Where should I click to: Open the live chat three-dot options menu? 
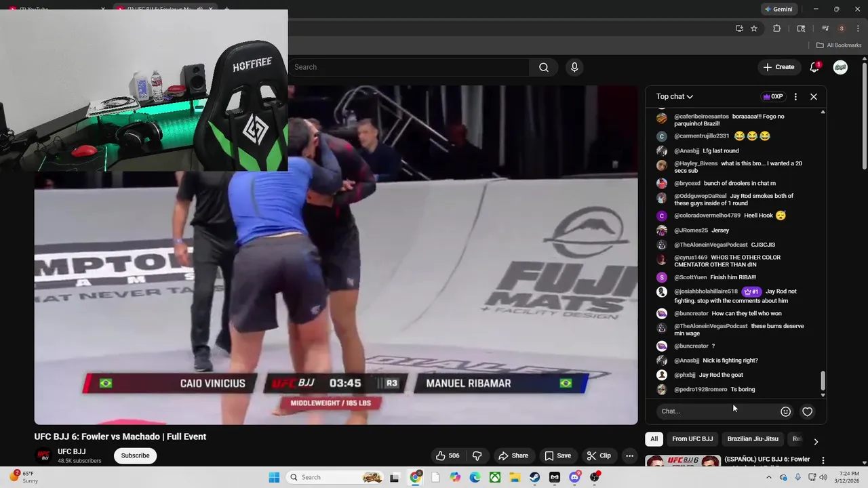point(795,97)
